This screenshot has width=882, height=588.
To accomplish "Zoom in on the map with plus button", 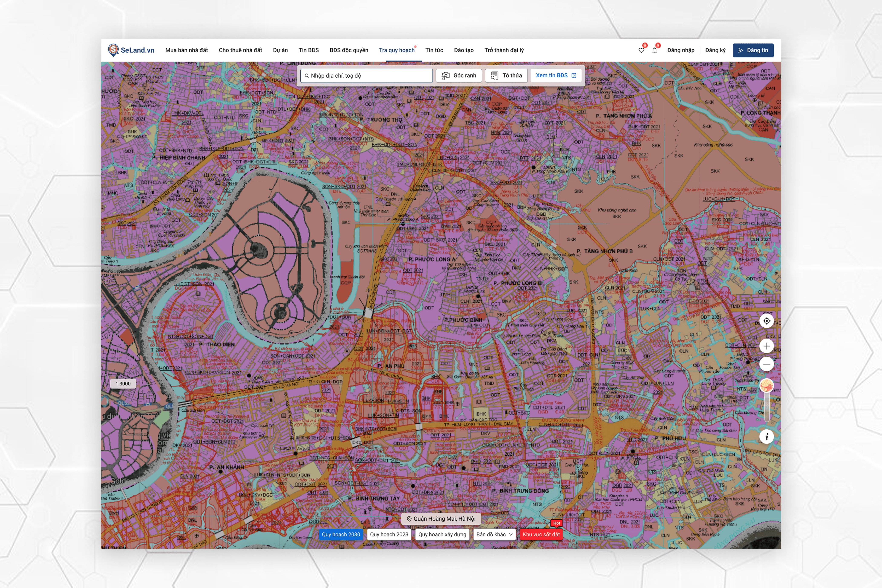I will tap(767, 346).
